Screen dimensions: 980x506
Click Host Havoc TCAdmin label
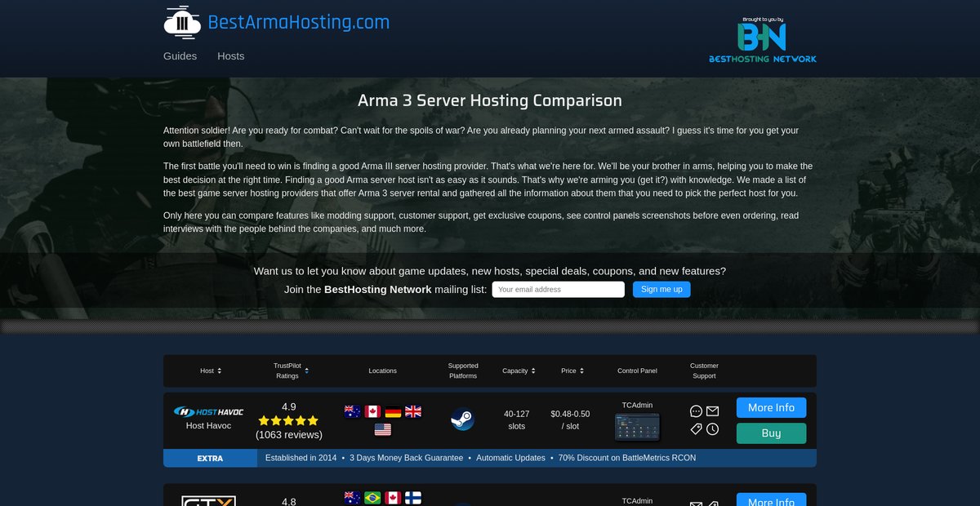coord(637,405)
